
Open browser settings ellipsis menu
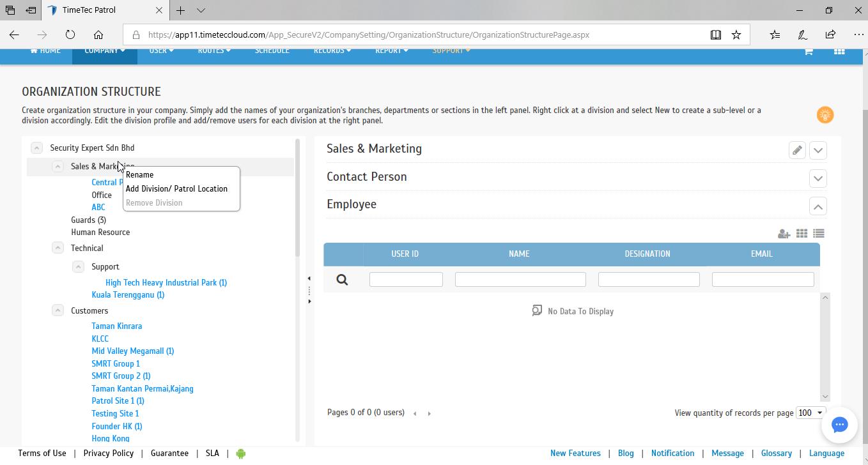pyautogui.click(x=858, y=34)
